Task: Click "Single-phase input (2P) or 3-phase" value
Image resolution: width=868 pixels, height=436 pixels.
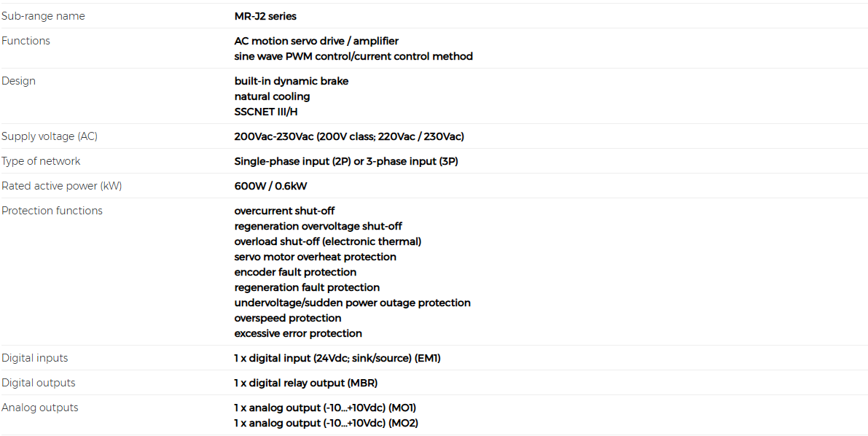Action: coord(346,161)
